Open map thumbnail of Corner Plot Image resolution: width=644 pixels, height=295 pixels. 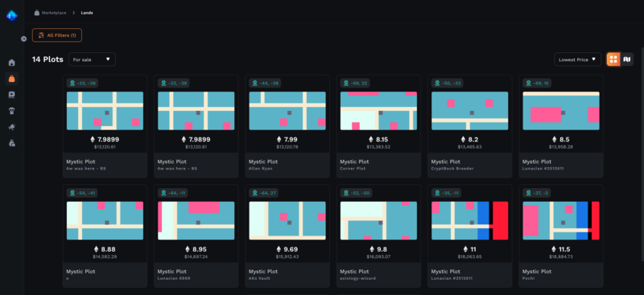click(378, 111)
